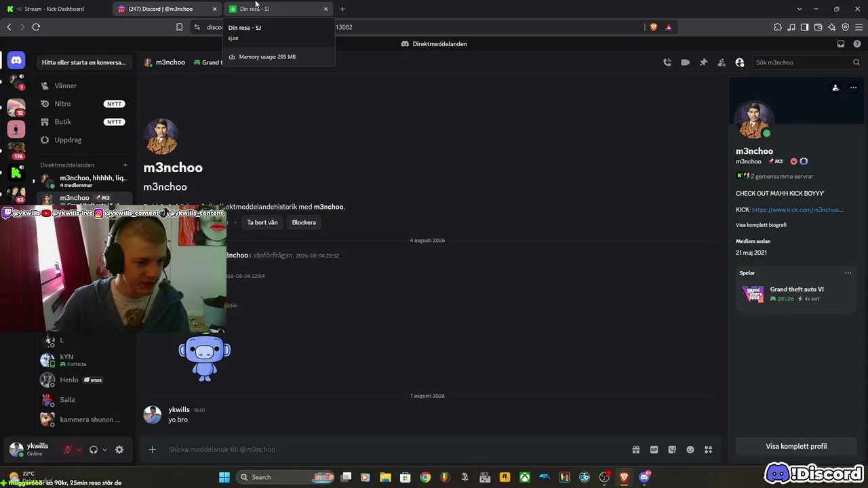868x488 pixels.
Task: Open the emoji picker
Action: point(690,449)
